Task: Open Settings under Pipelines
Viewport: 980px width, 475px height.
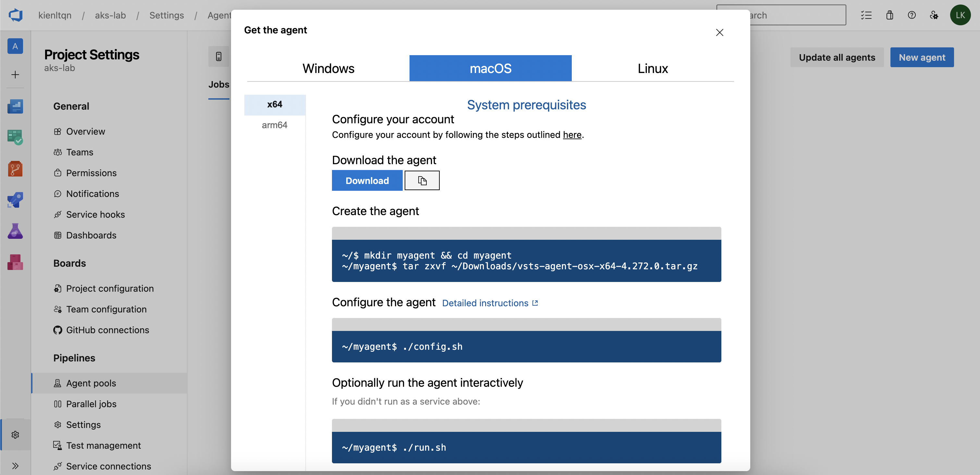Action: [83, 425]
